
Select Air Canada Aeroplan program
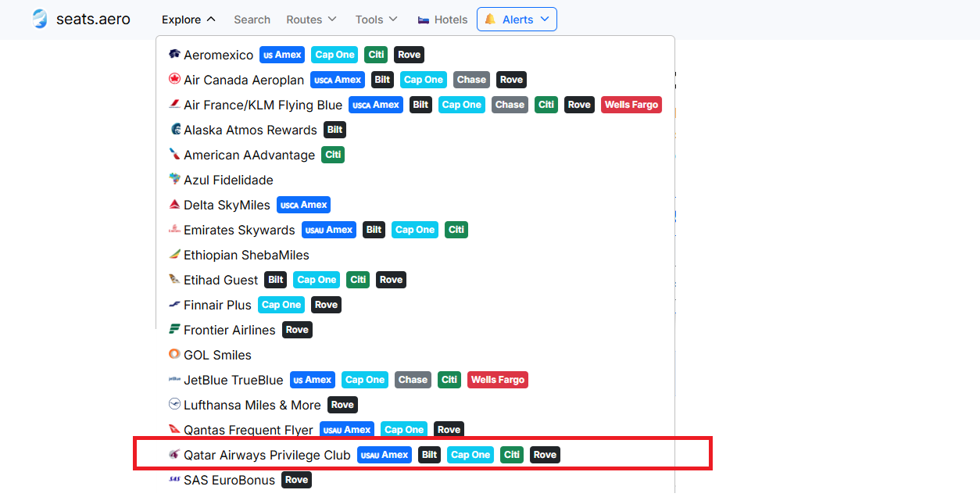coord(243,80)
